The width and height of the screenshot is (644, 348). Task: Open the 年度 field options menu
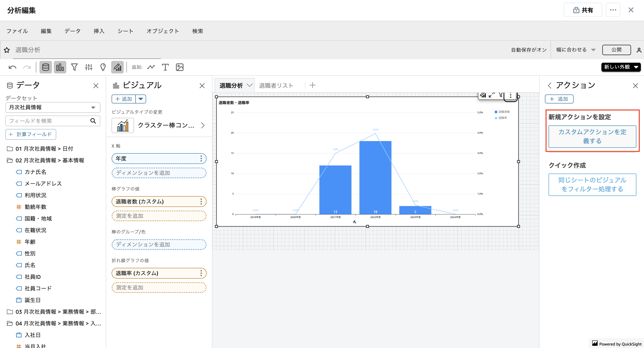pyautogui.click(x=201, y=159)
